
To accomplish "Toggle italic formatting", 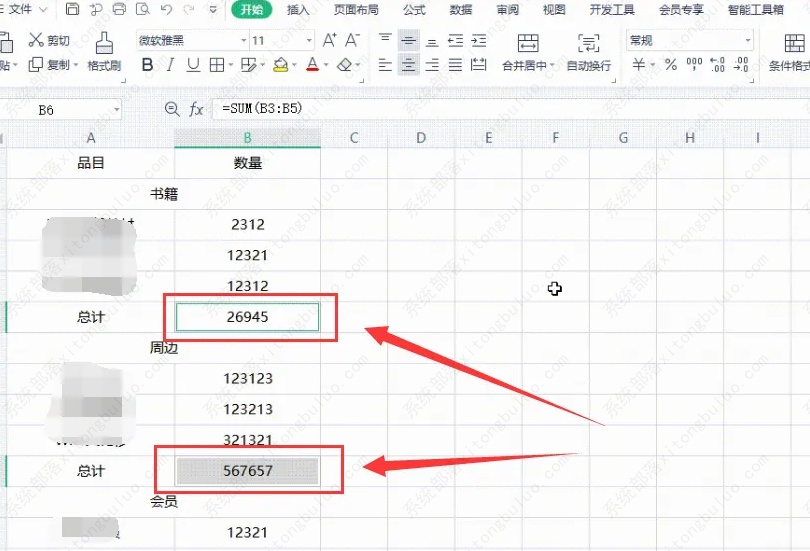I will [x=170, y=65].
